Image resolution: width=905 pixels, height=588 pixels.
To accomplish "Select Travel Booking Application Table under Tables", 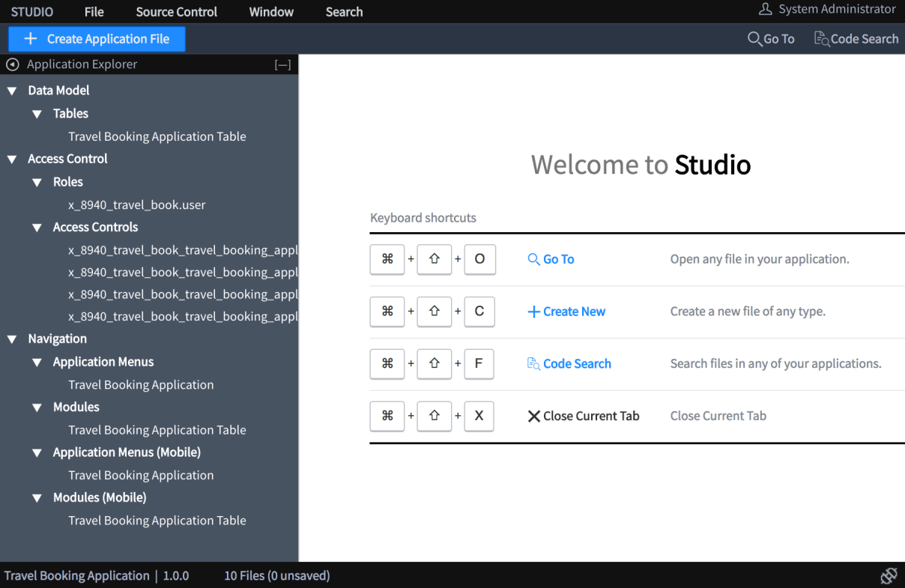I will [157, 136].
